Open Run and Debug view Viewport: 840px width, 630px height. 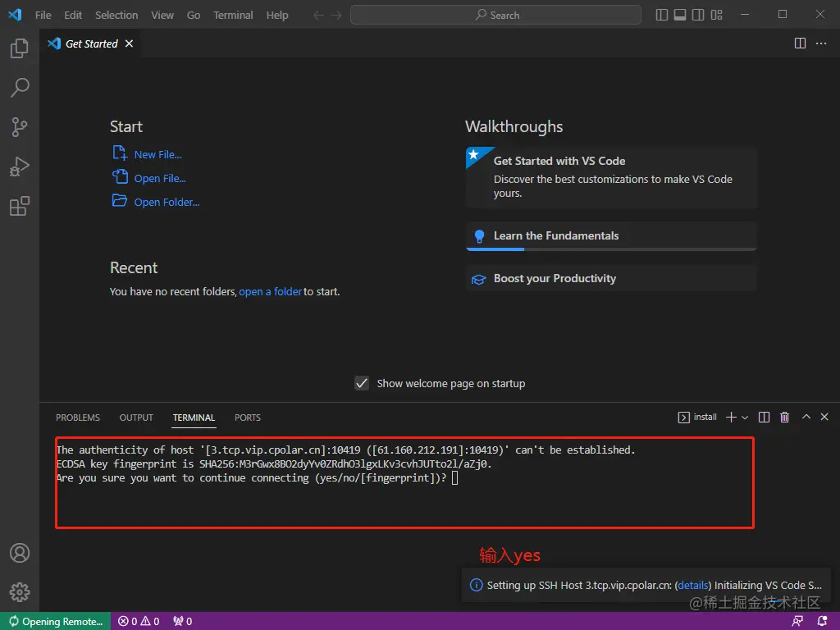20,167
